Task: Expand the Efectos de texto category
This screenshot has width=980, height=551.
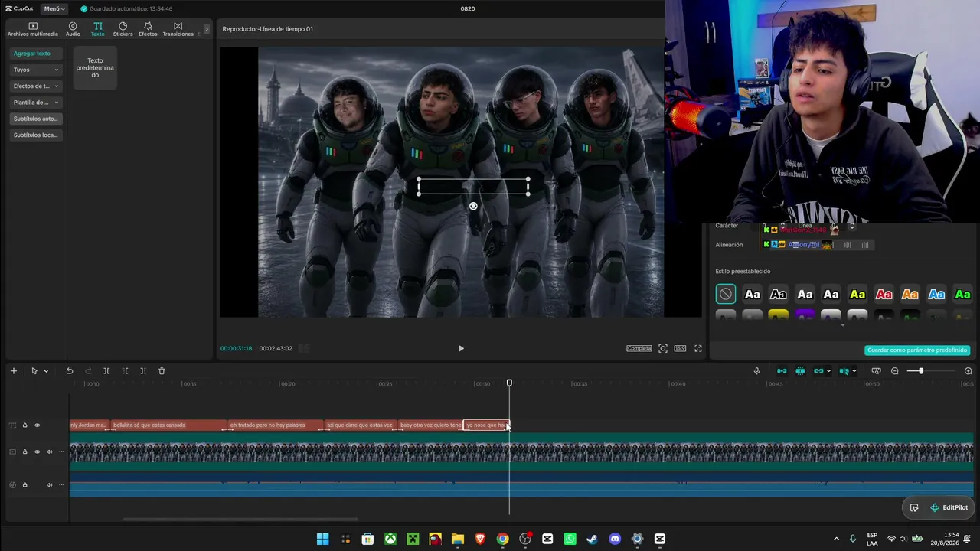Action: click(36, 86)
